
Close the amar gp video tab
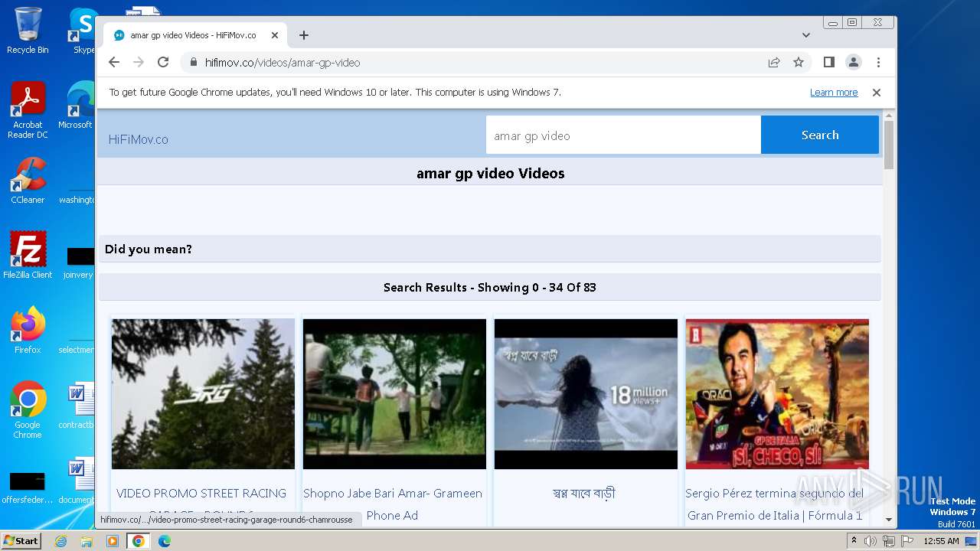275,35
